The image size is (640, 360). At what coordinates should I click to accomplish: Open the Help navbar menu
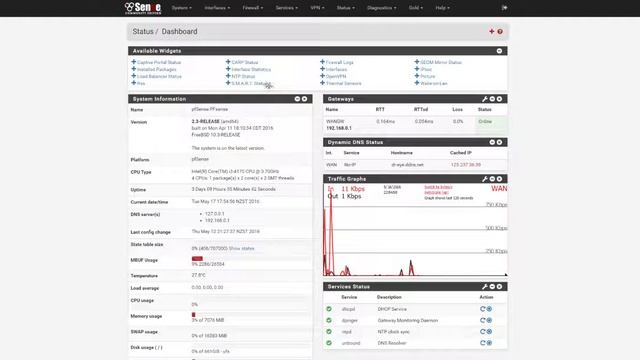(442, 8)
